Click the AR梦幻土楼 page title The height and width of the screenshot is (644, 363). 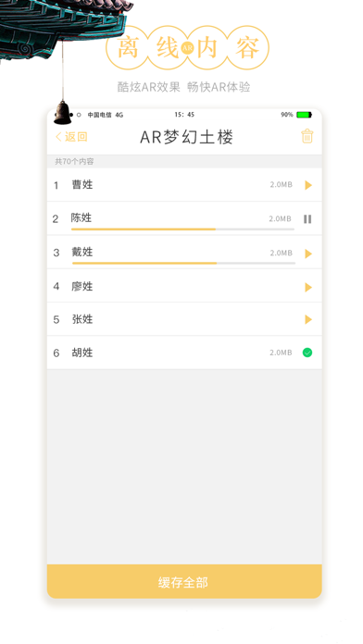(x=187, y=137)
